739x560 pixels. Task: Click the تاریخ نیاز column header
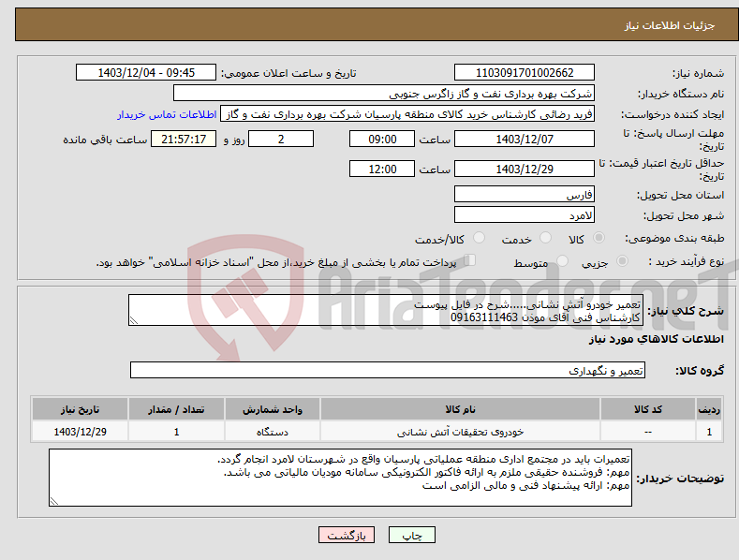(81, 409)
